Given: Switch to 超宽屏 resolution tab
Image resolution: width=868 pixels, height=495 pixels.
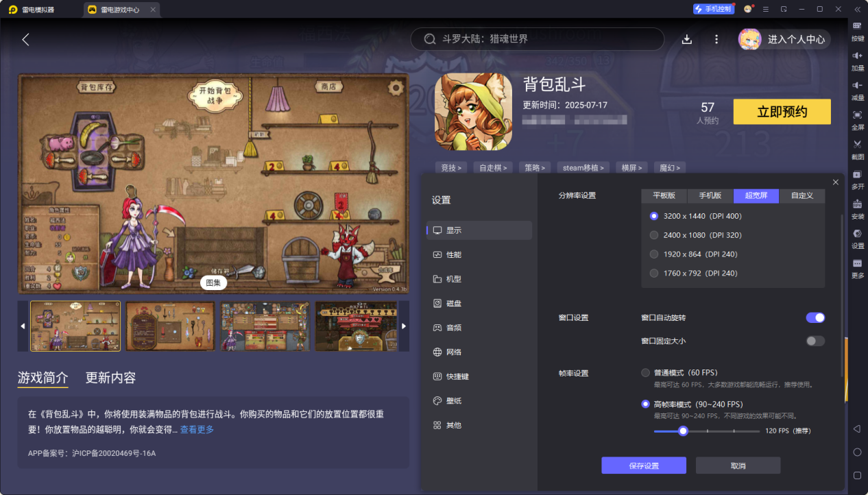Looking at the screenshot, I should [x=756, y=195].
